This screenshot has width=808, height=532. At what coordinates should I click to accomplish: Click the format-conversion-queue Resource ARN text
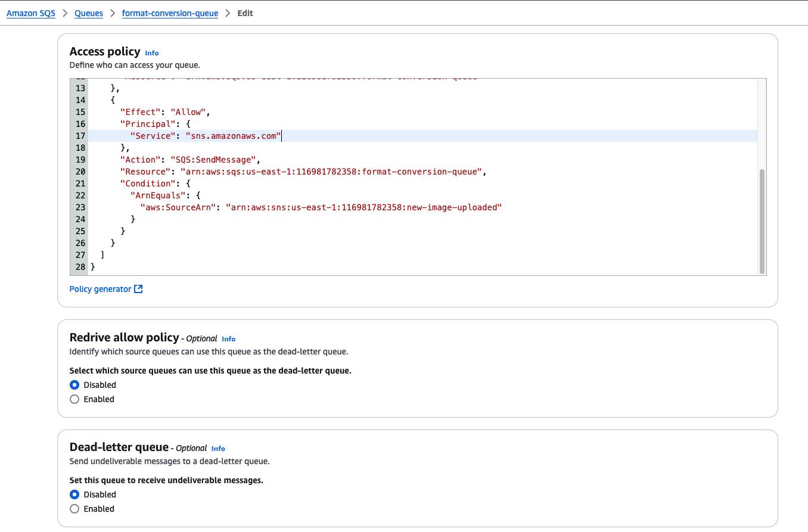331,172
